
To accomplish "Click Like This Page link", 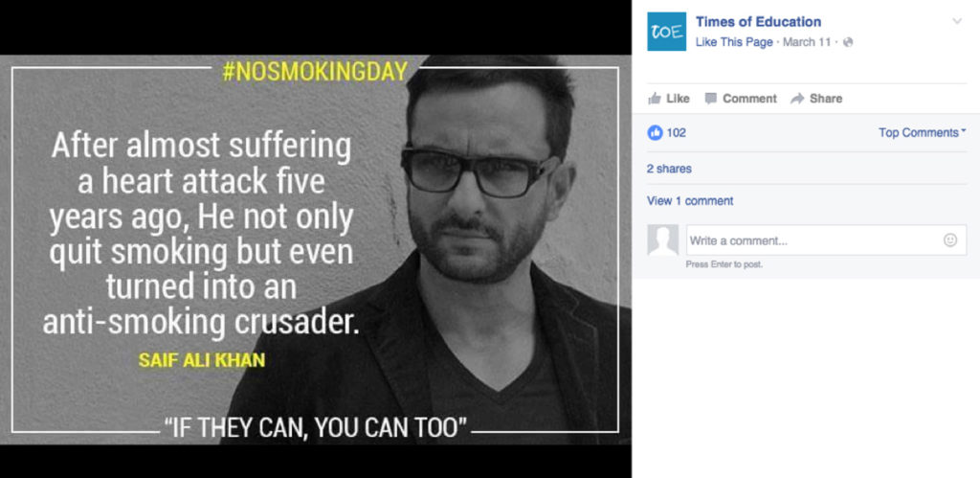I will (x=734, y=42).
